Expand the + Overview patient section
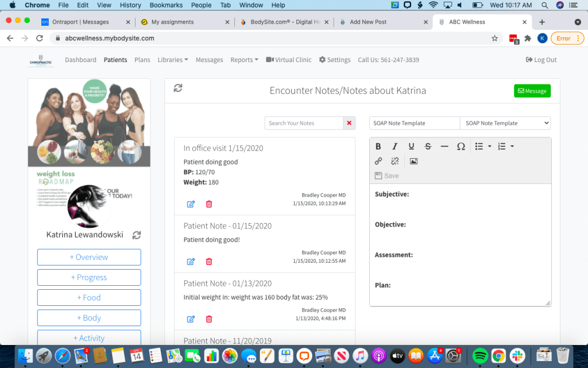The height and width of the screenshot is (368, 588). (89, 257)
